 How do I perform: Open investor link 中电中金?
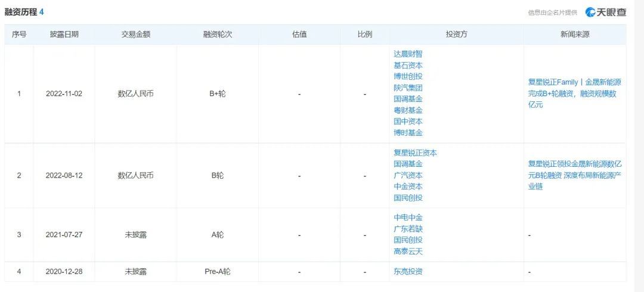click(408, 218)
